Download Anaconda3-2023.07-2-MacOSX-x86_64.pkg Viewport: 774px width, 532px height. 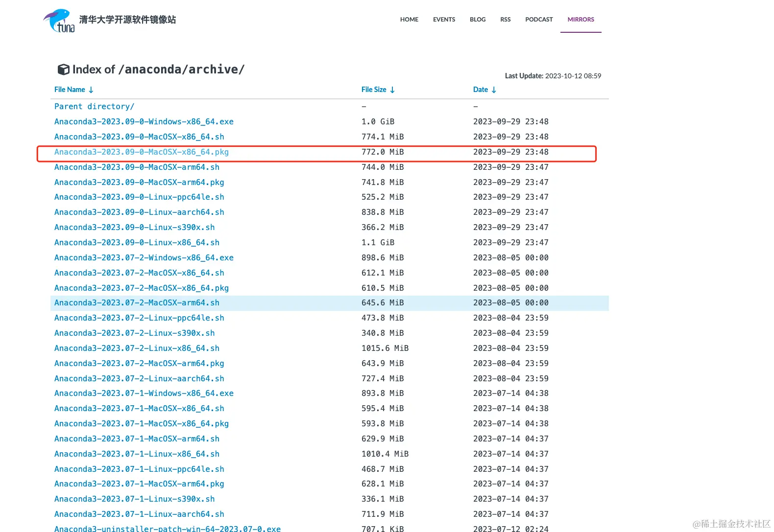pos(142,288)
